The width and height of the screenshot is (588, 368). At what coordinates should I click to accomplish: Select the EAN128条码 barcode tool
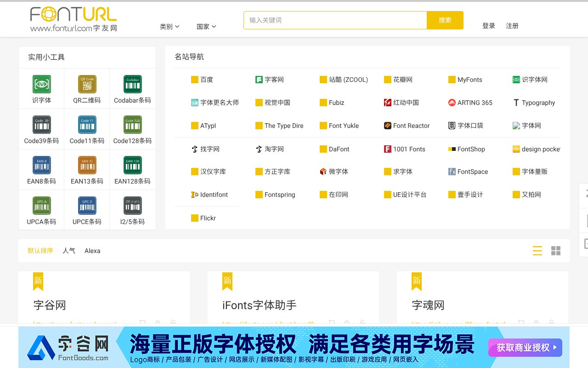(132, 169)
